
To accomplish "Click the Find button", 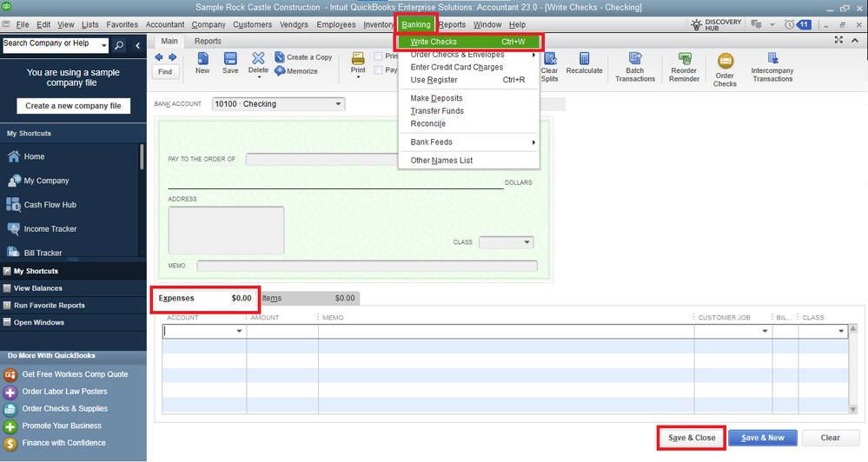I will click(165, 72).
